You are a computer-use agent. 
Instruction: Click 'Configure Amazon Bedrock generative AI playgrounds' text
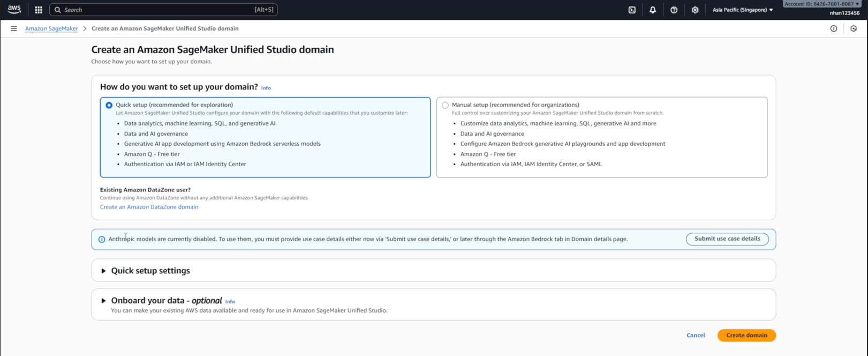tap(532, 144)
